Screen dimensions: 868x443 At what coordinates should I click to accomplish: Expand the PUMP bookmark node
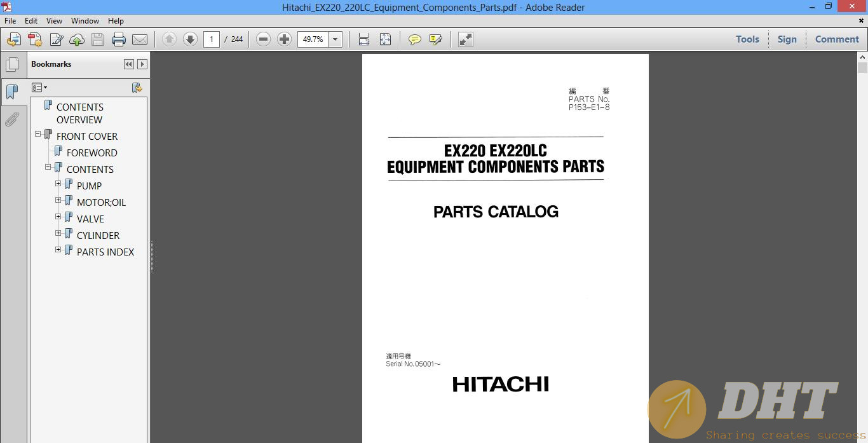pyautogui.click(x=58, y=184)
